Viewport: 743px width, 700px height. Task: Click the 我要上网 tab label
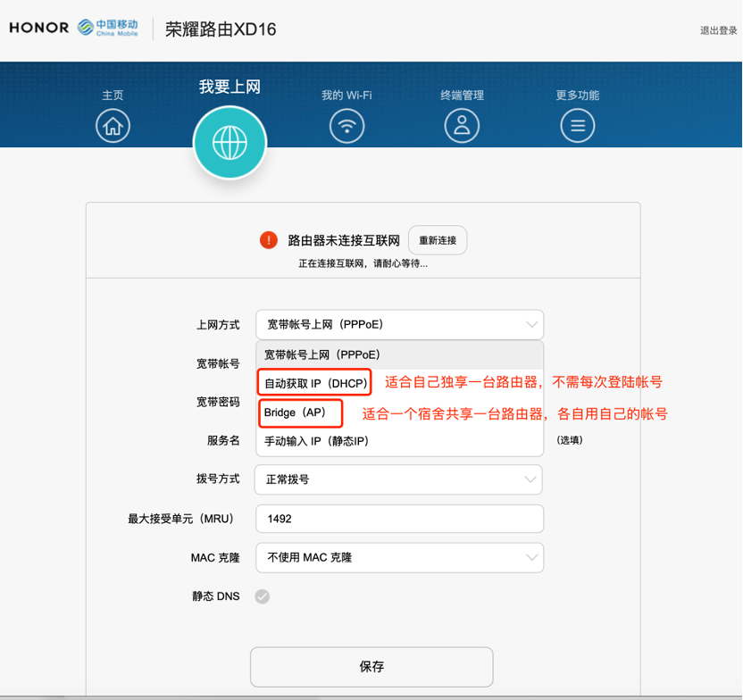coord(230,87)
